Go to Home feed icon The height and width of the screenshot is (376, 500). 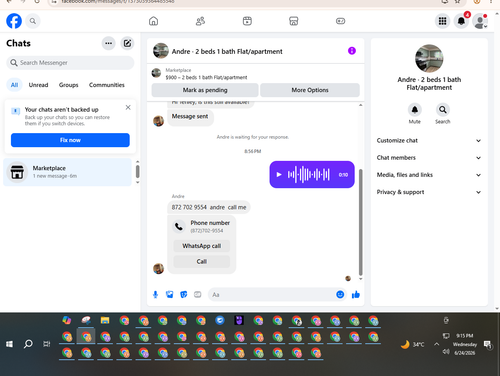[153, 21]
